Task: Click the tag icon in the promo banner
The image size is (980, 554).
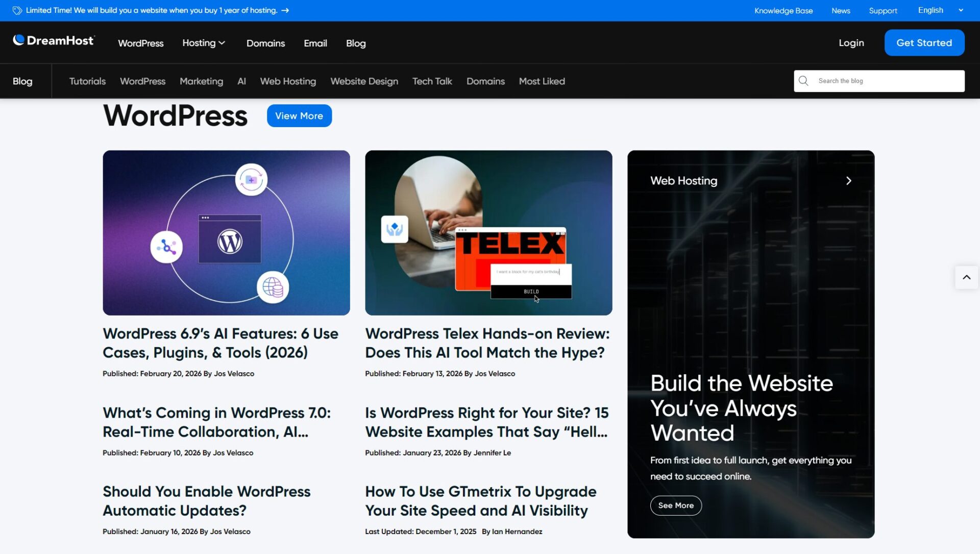Action: pos(17,10)
